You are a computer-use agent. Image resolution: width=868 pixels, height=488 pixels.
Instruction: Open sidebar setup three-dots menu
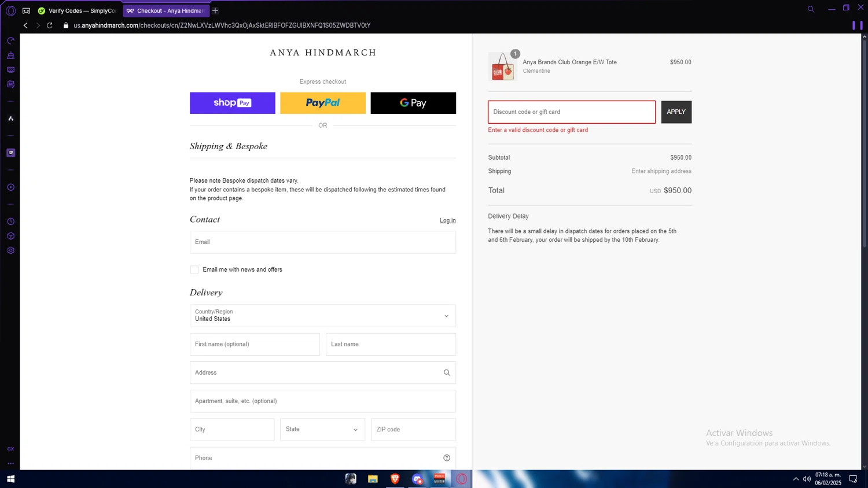[x=10, y=463]
